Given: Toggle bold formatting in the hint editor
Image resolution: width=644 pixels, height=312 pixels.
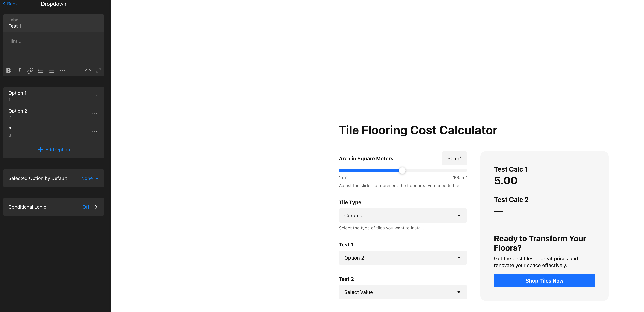Looking at the screenshot, I should click(x=8, y=71).
